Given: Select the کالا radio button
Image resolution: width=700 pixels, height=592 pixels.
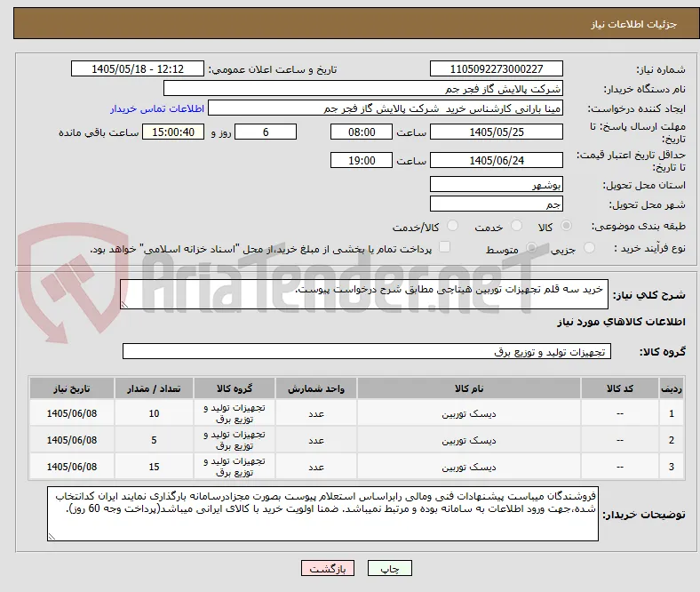Looking at the screenshot, I should [x=566, y=226].
